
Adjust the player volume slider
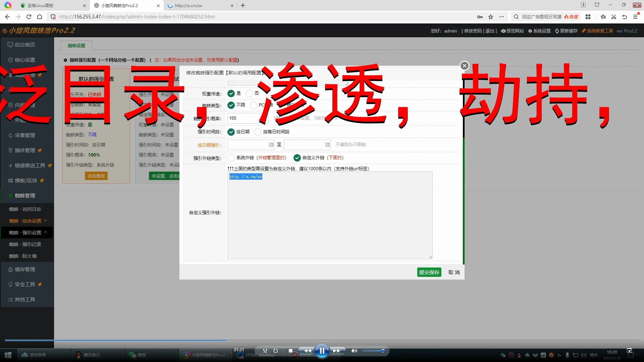click(374, 351)
